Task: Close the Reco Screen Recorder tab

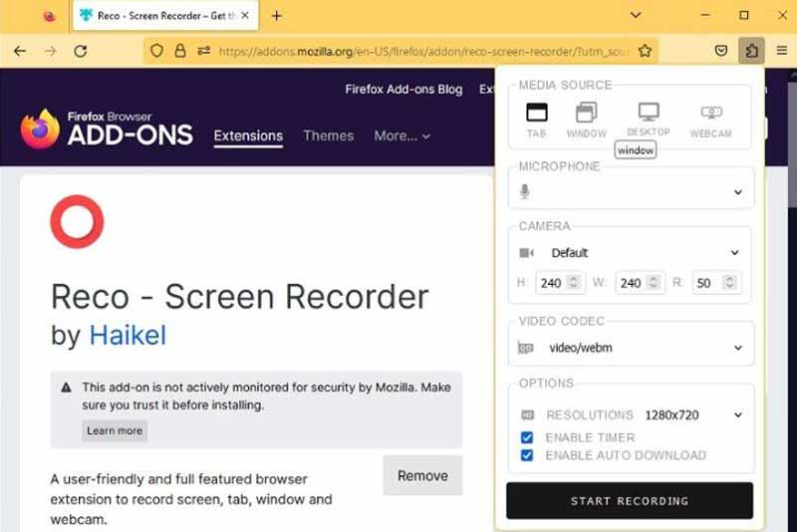Action: pos(245,16)
